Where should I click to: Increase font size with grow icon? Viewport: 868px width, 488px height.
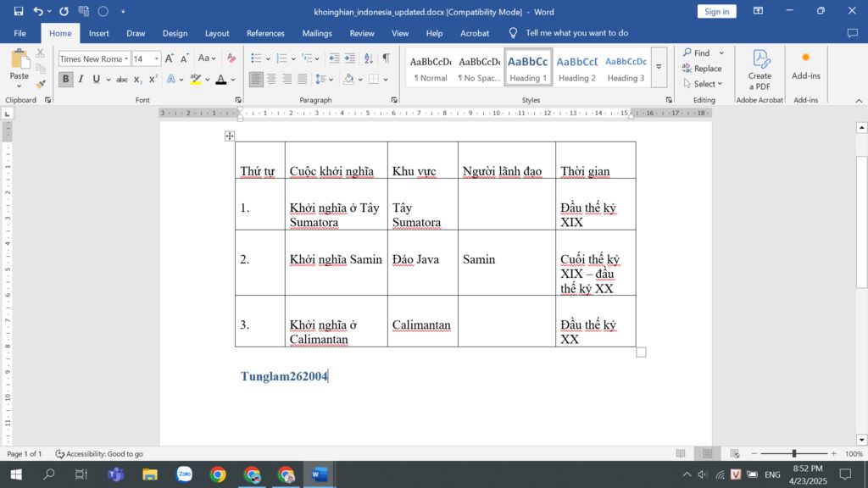(x=170, y=58)
